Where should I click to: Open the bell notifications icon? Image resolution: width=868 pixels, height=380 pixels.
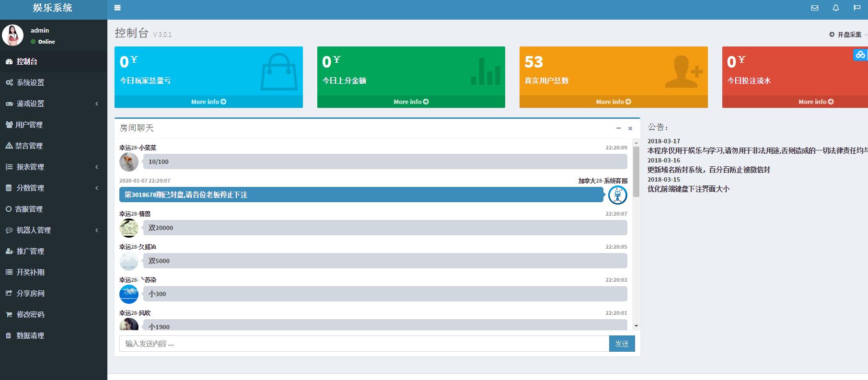(x=835, y=8)
